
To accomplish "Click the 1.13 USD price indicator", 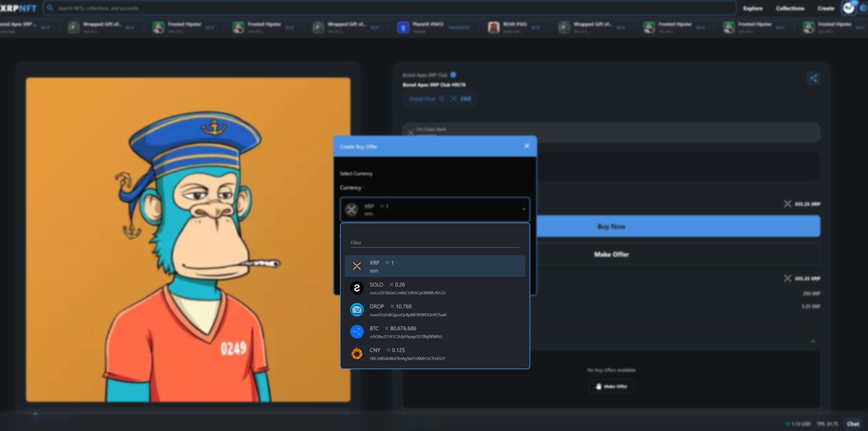I will click(798, 424).
